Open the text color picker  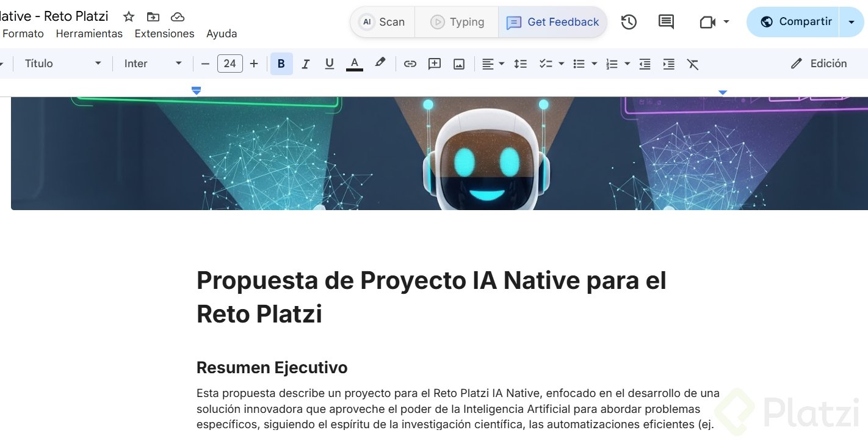(355, 64)
